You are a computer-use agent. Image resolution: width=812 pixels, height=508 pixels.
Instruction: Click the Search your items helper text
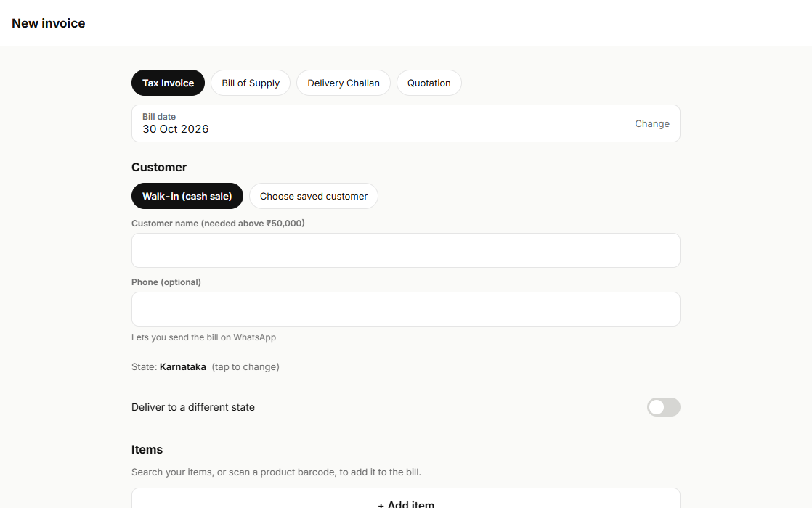point(276,472)
